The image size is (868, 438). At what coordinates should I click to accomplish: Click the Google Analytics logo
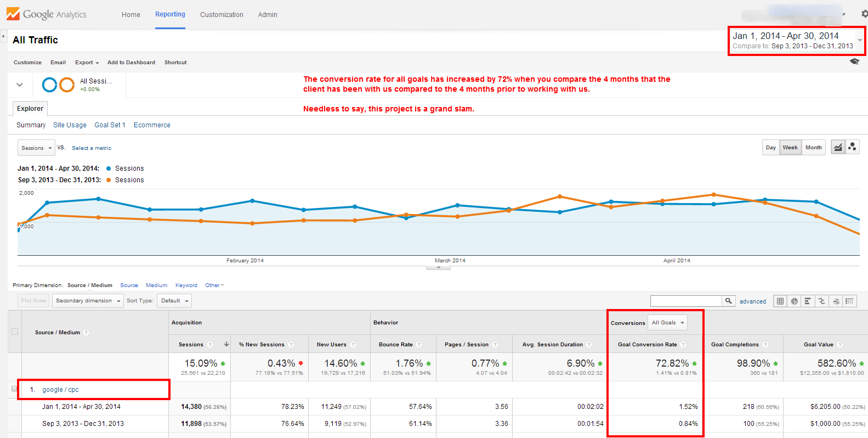pyautogui.click(x=47, y=14)
